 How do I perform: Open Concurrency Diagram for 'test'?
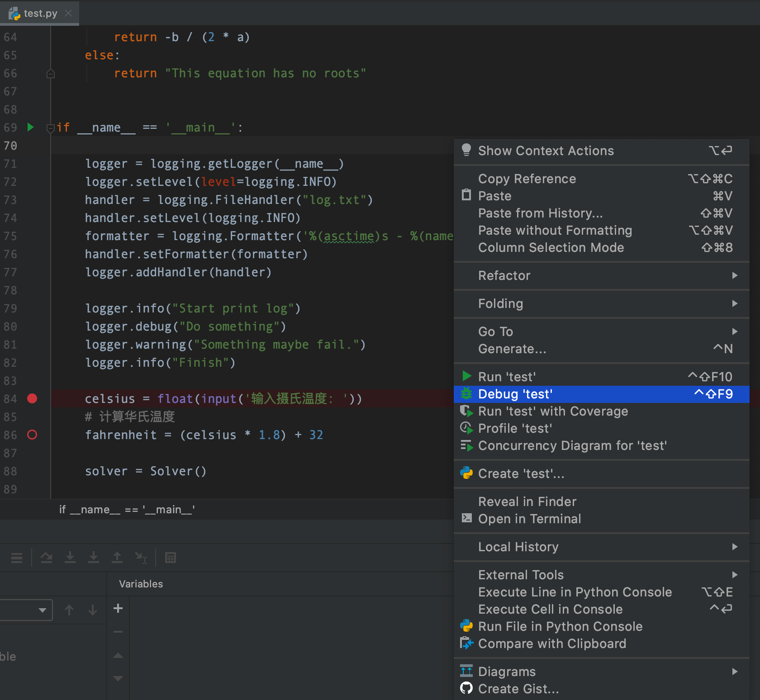click(x=602, y=445)
